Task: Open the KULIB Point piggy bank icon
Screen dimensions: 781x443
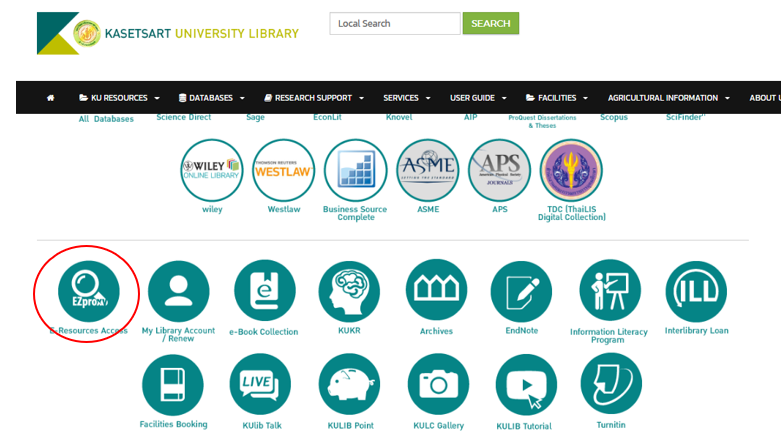Action: click(349, 384)
